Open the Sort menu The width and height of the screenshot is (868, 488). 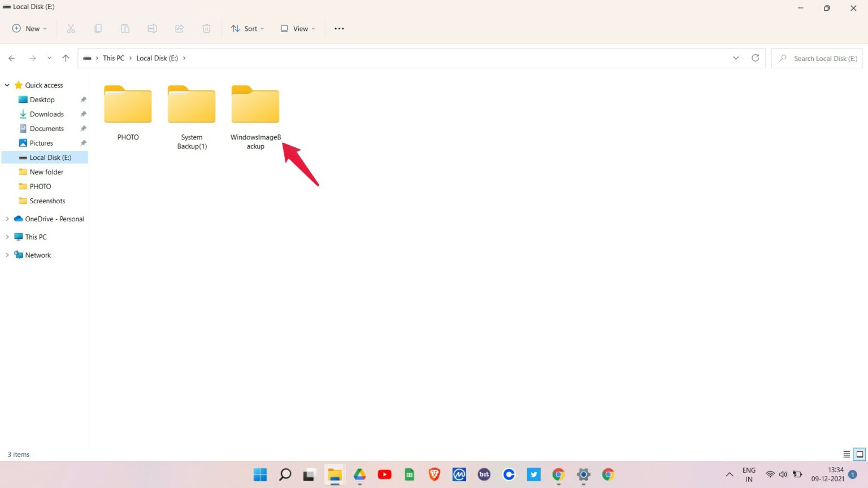coord(248,28)
